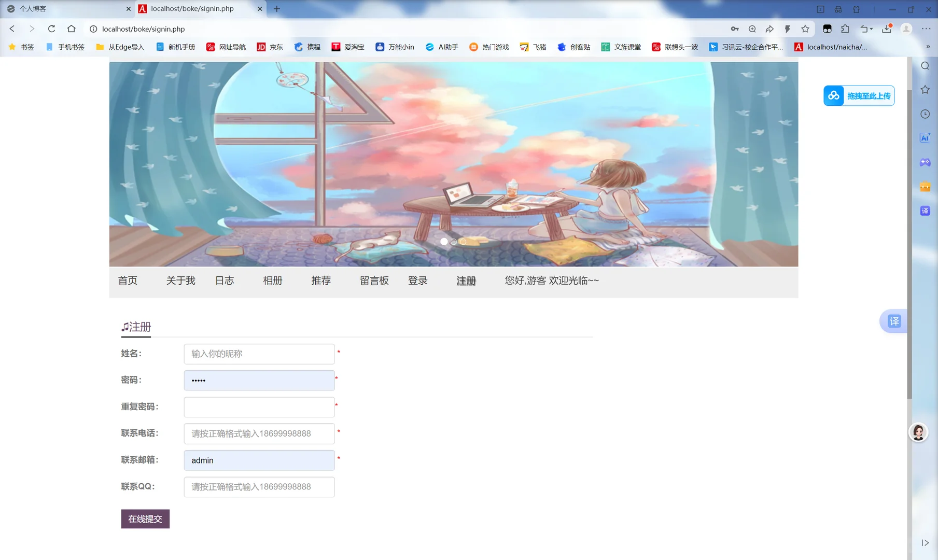938x560 pixels.
Task: Toggle the bookmark star in address bar
Action: coord(805,29)
